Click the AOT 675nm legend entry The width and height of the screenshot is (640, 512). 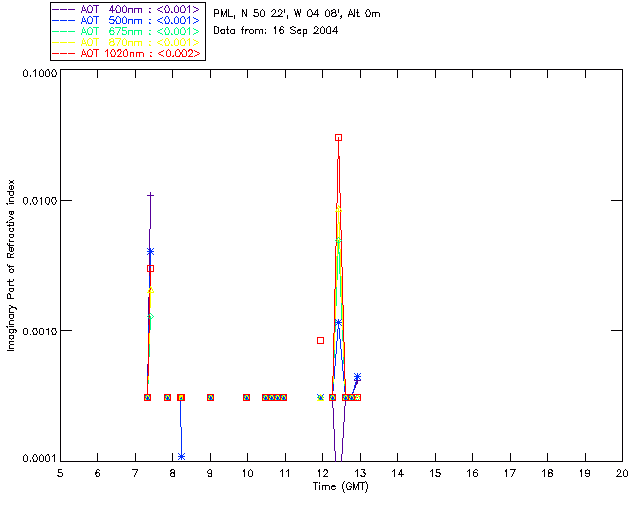[x=127, y=31]
